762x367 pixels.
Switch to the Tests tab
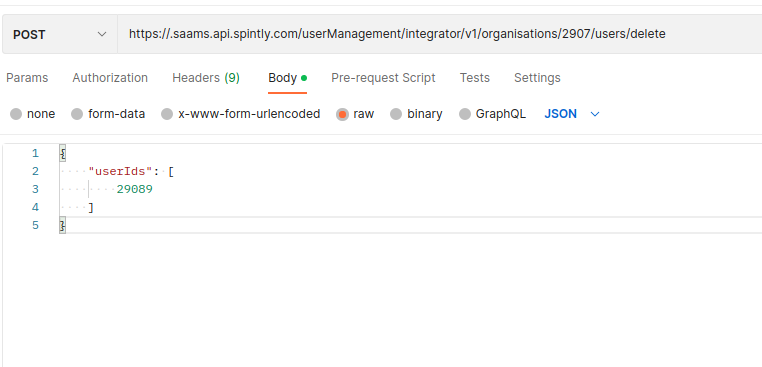click(x=475, y=78)
